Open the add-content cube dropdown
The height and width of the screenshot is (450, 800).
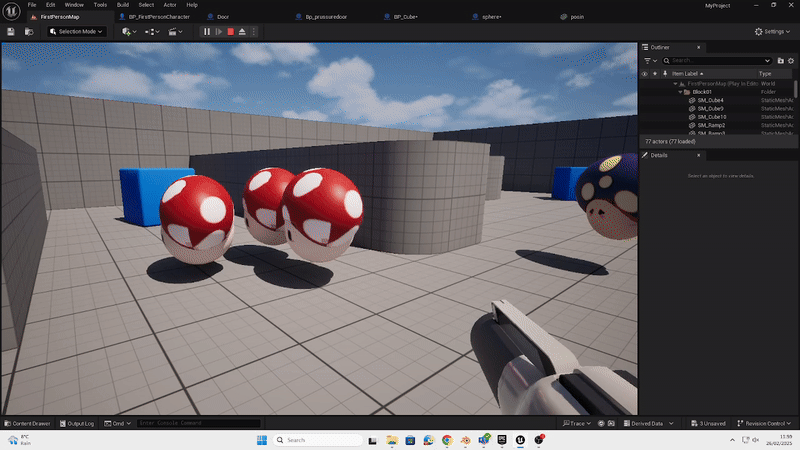(129, 32)
